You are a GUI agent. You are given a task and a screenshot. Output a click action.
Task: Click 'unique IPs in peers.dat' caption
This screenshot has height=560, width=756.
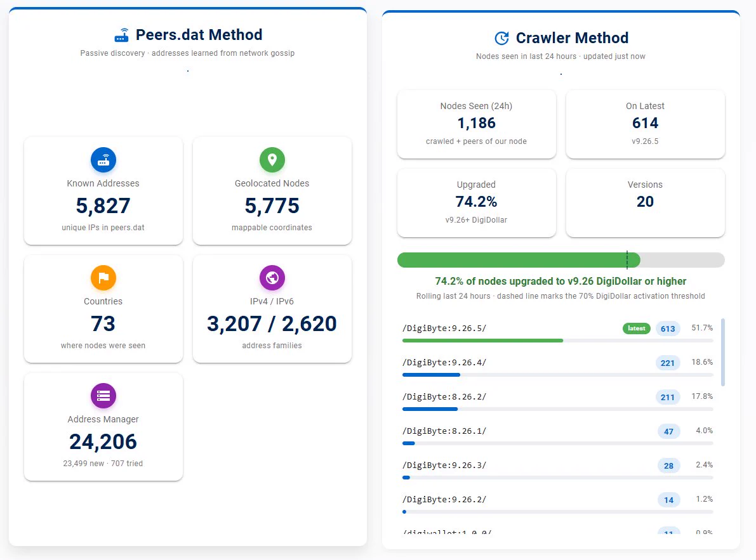click(x=103, y=227)
